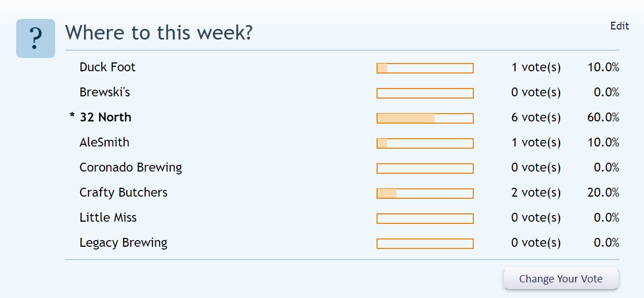Click the Change Your Vote button
644x298 pixels.
561,279
